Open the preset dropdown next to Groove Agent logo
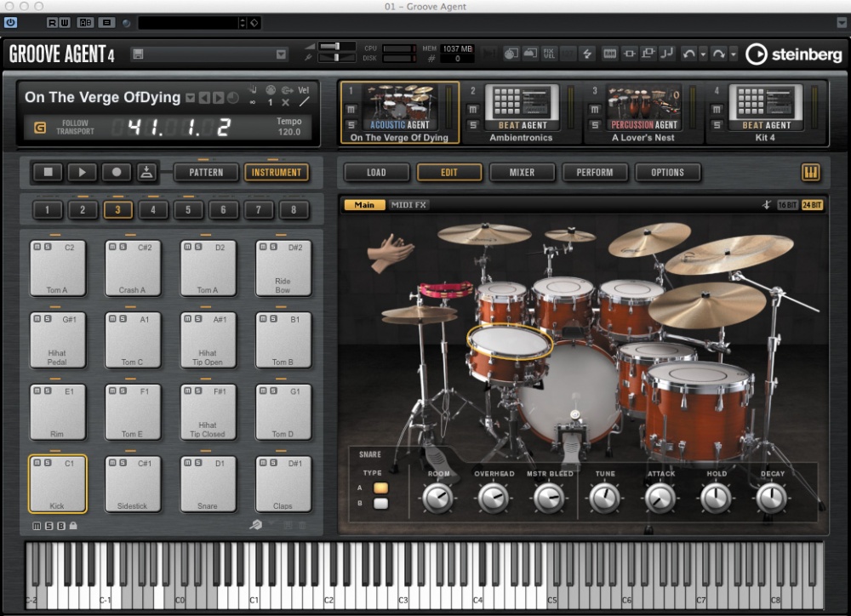 (x=281, y=54)
